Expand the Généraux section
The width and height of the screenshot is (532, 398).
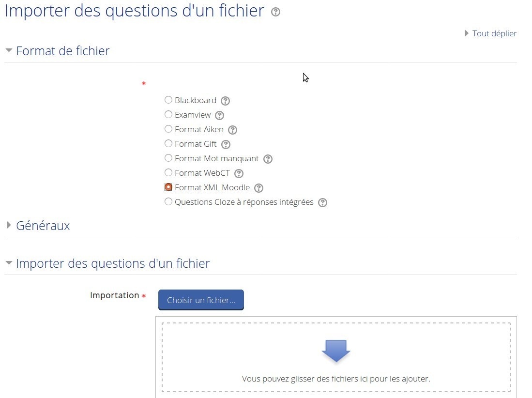pos(38,226)
